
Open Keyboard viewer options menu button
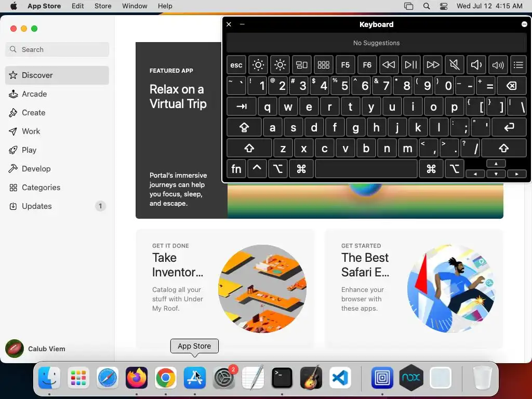pos(524,24)
